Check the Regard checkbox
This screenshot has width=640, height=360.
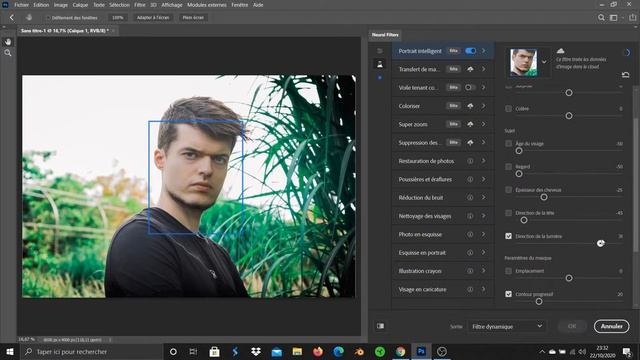click(508, 167)
